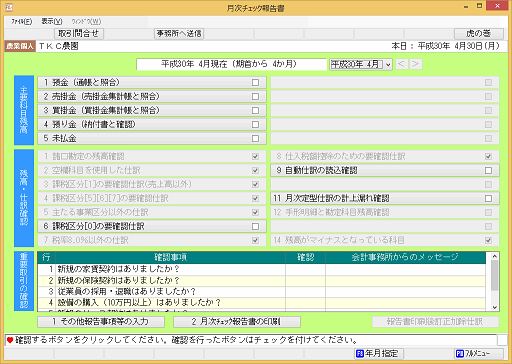Tick the 売掛金 checkbox
This screenshot has height=364, width=512.
pyautogui.click(x=255, y=96)
